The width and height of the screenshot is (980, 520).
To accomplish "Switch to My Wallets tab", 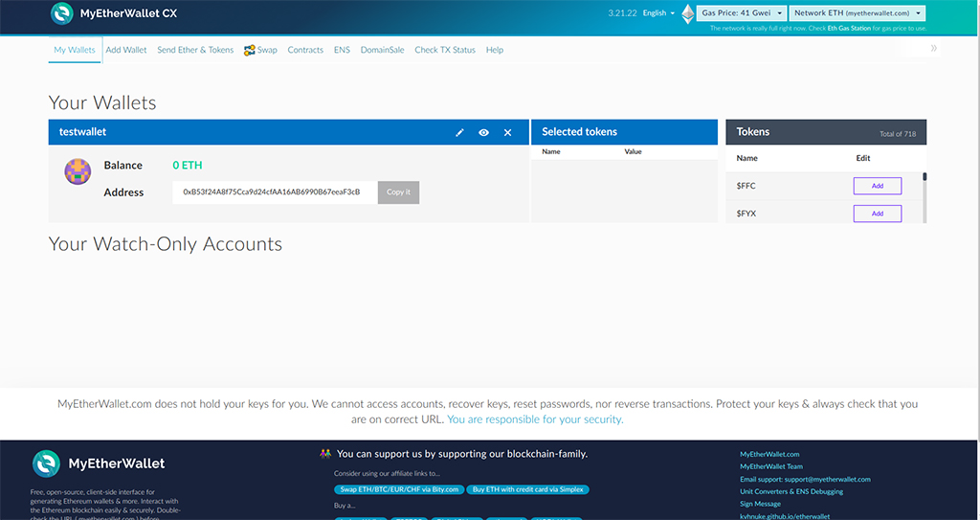I will click(75, 50).
